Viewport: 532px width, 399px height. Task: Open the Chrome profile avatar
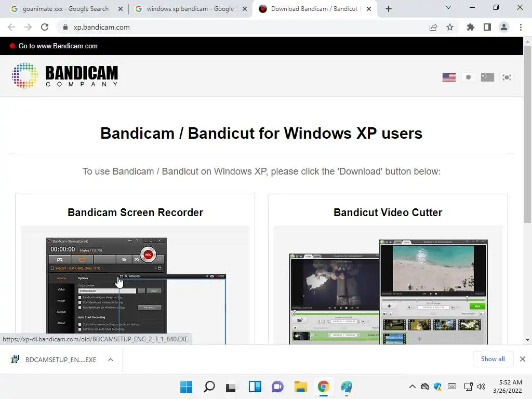tap(504, 27)
